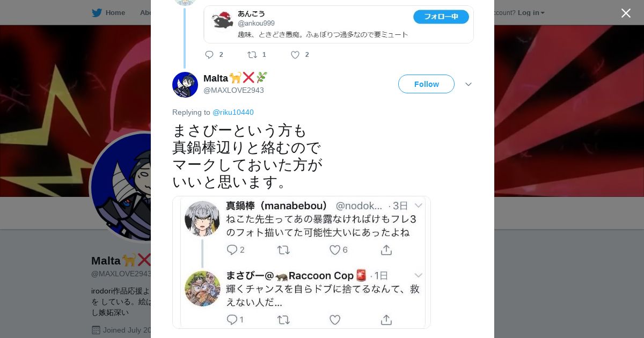Click the reply icon with count 2
Image resolution: width=644 pixels, height=338 pixels.
[x=209, y=55]
